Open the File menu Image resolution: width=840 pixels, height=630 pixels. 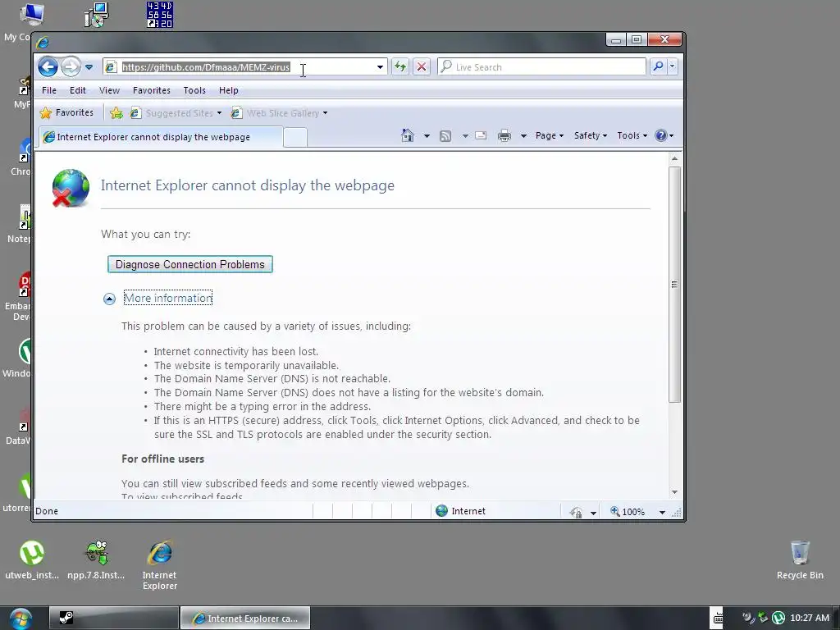click(x=48, y=90)
